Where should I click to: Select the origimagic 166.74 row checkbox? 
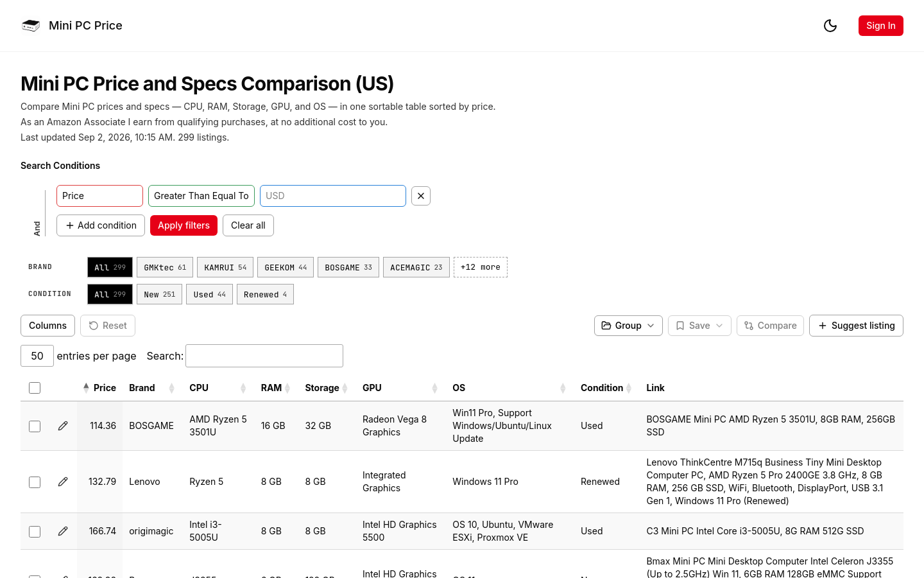tap(35, 532)
